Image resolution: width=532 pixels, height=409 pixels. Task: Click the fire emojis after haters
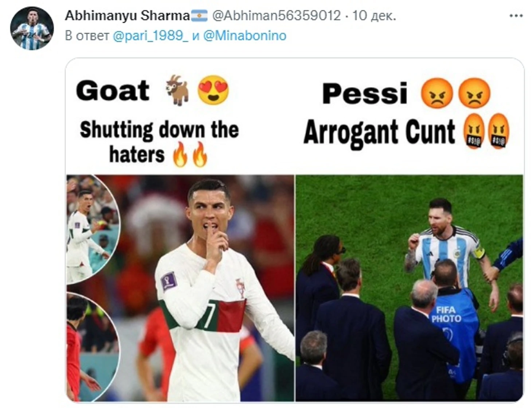tap(190, 154)
